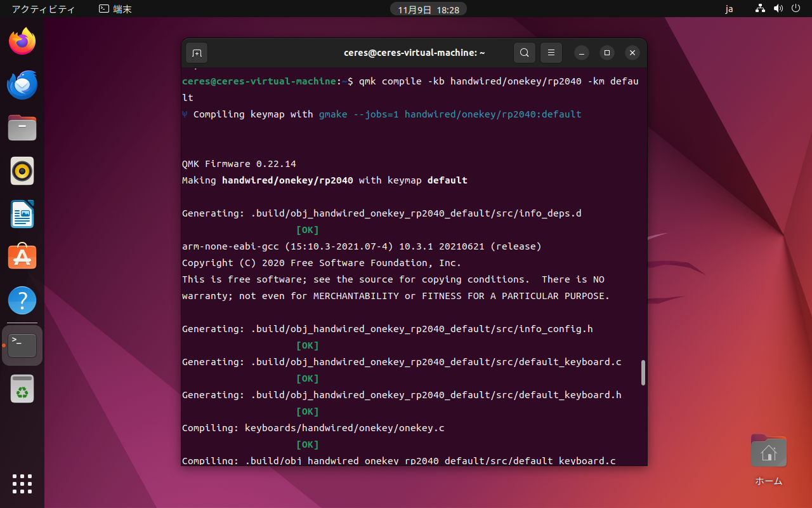
Task: Open LibreOffice Writer from dock
Action: pyautogui.click(x=22, y=214)
